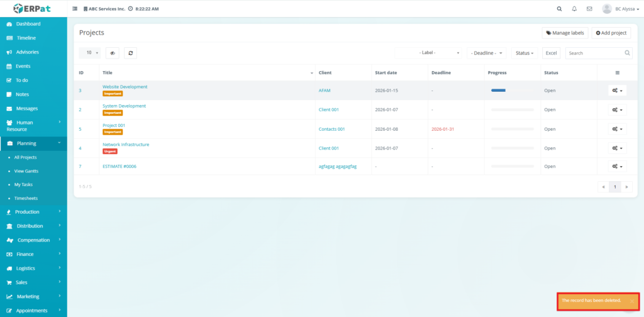Open the Label filter dropdown
This screenshot has height=317, width=644.
click(429, 53)
